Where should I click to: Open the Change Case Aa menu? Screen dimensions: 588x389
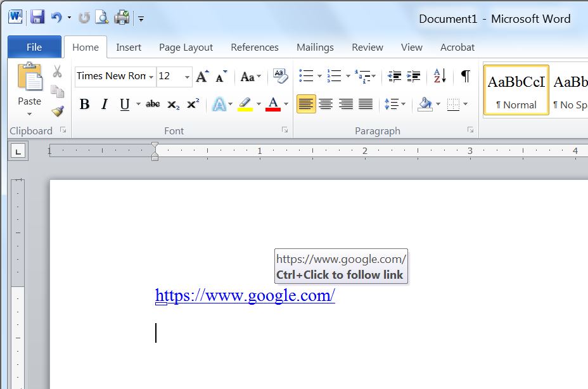[250, 77]
